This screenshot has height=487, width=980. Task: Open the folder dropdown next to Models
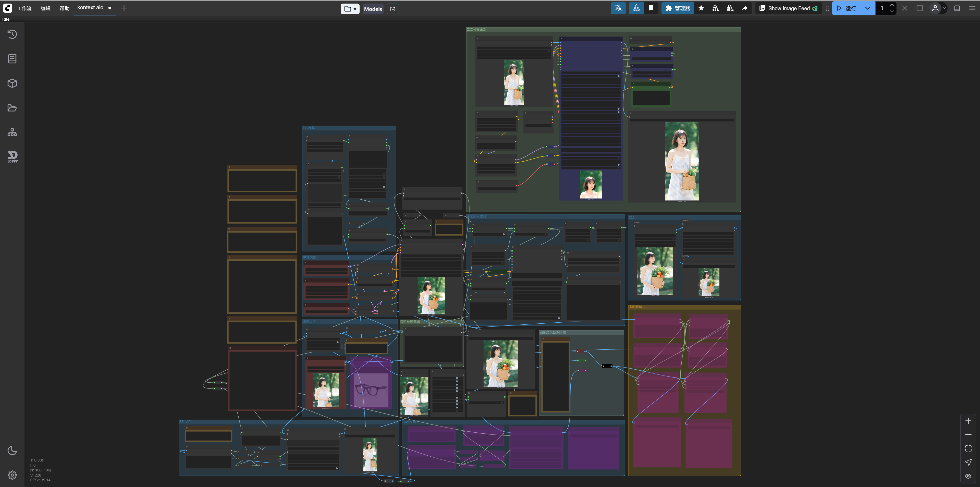coord(350,9)
